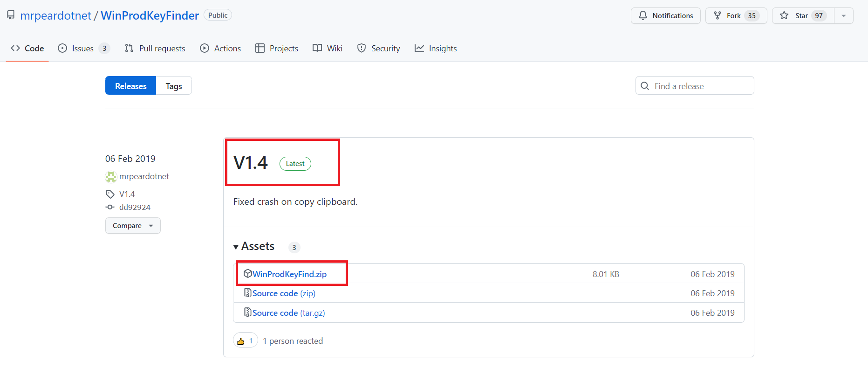Collapse the Assets section
This screenshot has width=868, height=369.
[254, 246]
